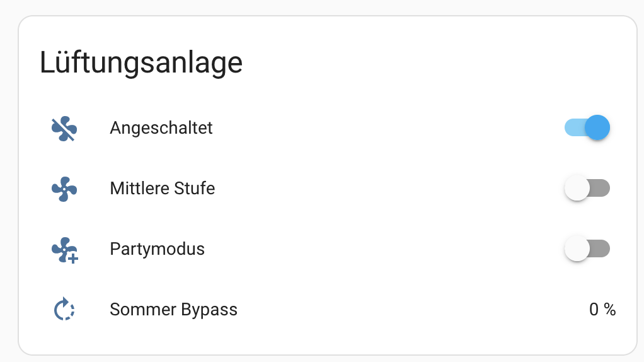Switch on Partymodus
644x362 pixels.
click(587, 249)
